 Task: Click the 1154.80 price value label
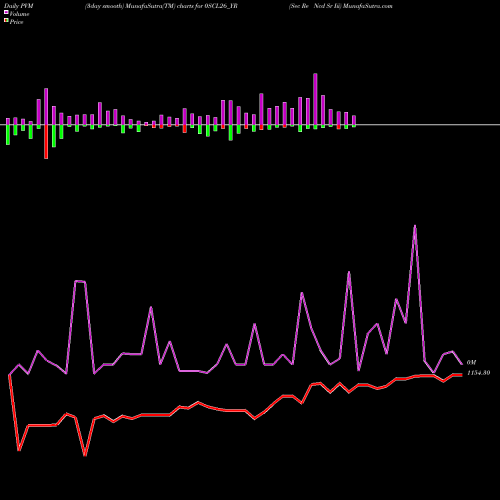tap(478, 373)
